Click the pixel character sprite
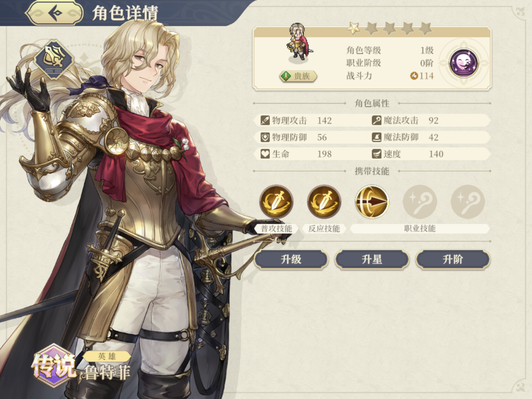 coord(299,42)
